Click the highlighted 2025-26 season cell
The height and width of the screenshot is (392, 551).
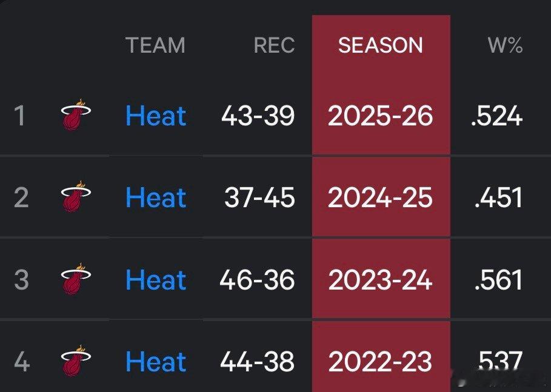coord(381,116)
